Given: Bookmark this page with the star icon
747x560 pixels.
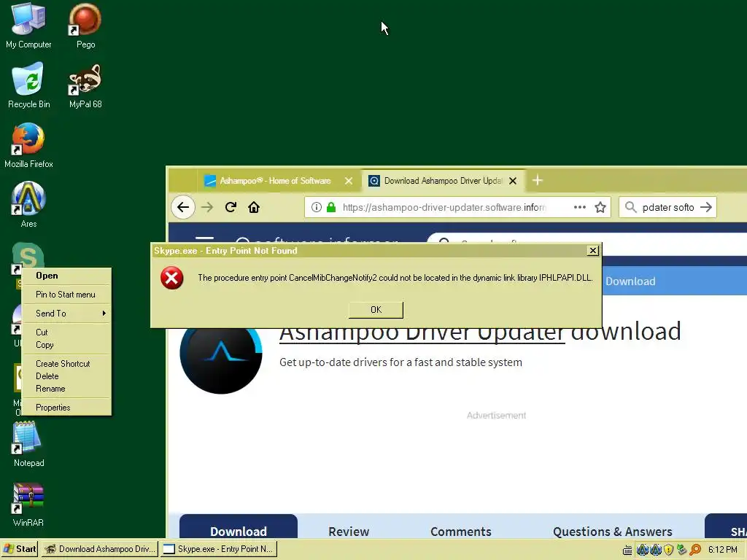Looking at the screenshot, I should pyautogui.click(x=600, y=207).
